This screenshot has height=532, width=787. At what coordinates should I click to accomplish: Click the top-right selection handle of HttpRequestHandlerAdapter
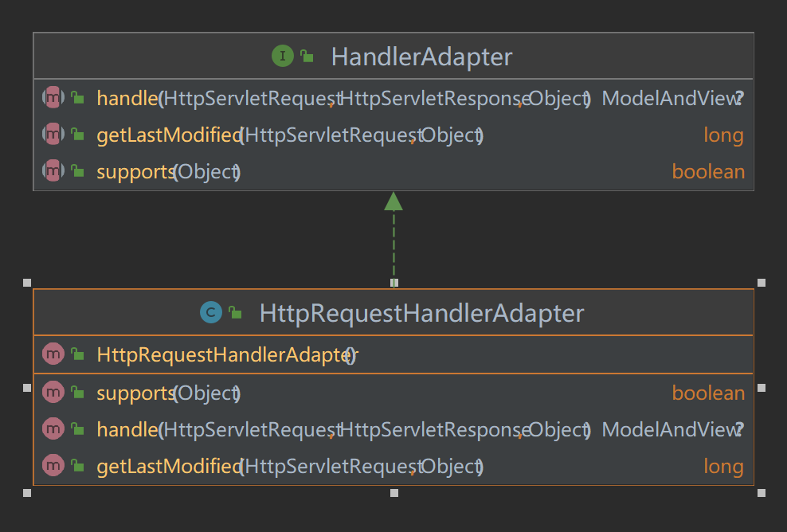click(x=761, y=283)
